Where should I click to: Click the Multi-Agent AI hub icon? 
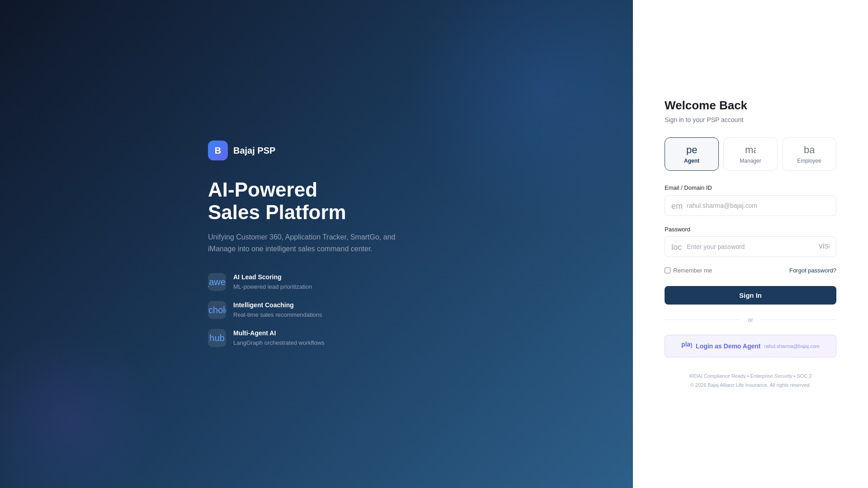(217, 338)
